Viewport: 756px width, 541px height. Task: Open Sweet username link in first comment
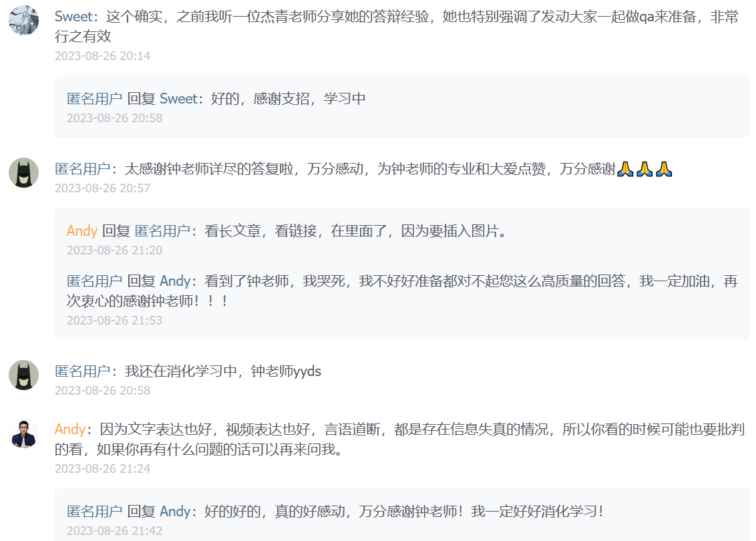pyautogui.click(x=73, y=17)
